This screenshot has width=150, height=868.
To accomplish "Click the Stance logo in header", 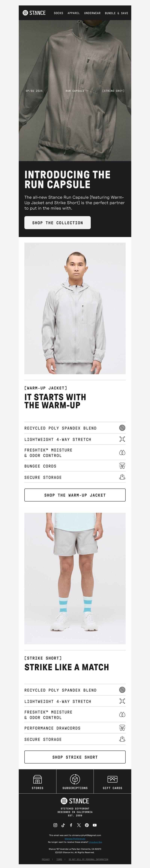I will (x=34, y=13).
